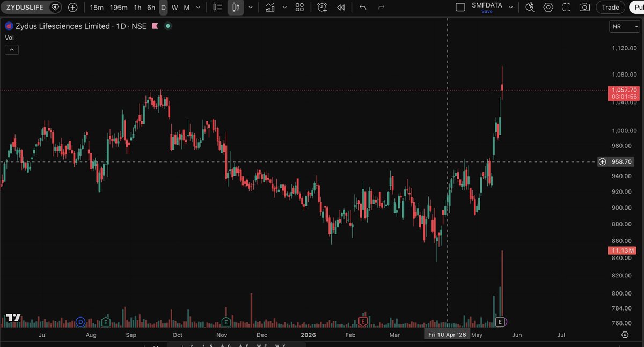The width and height of the screenshot is (644, 347).
Task: Click the Vol indicator label
Action: pos(9,38)
